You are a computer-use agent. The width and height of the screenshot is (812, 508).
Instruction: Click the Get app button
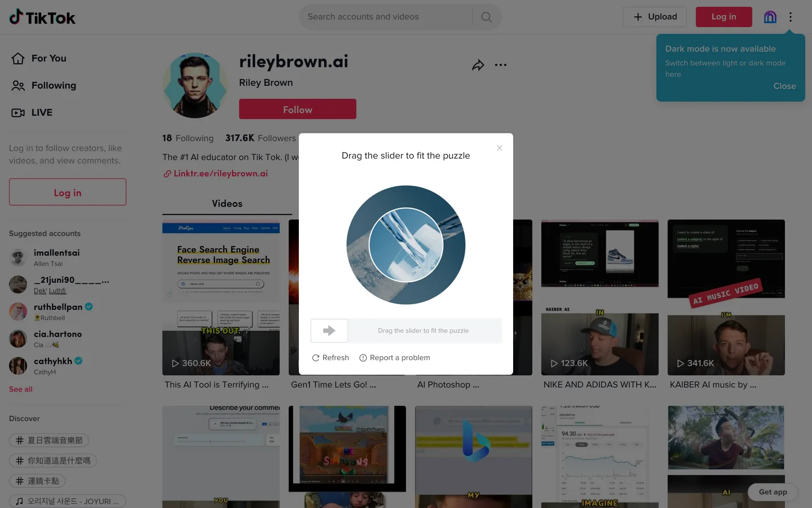(773, 492)
